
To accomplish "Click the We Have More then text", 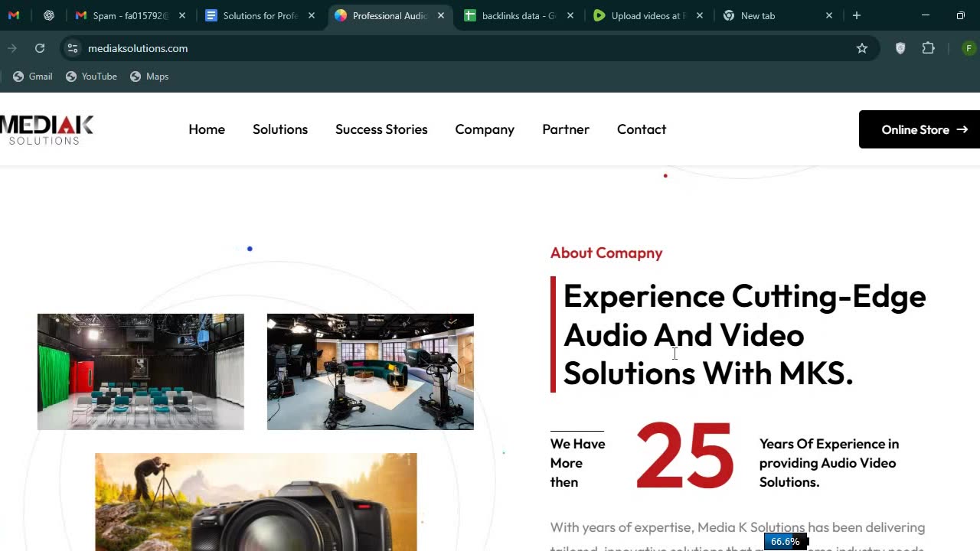I will tap(577, 463).
